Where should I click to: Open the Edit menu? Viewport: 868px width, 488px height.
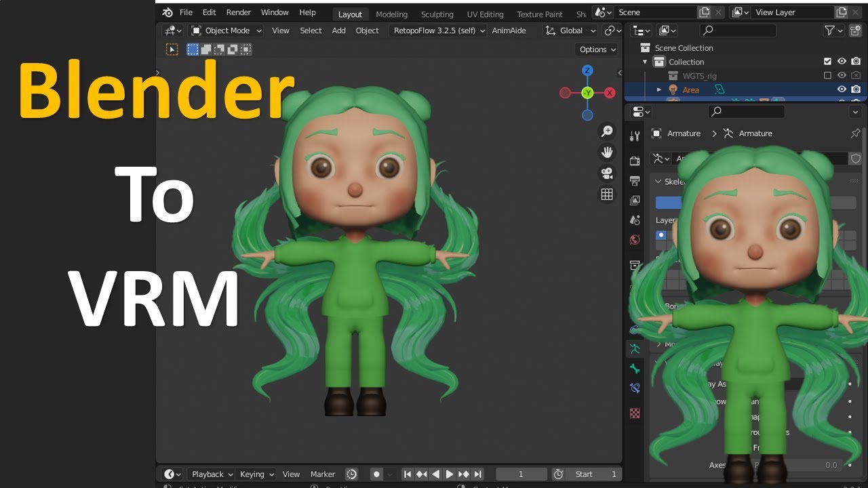tap(209, 12)
